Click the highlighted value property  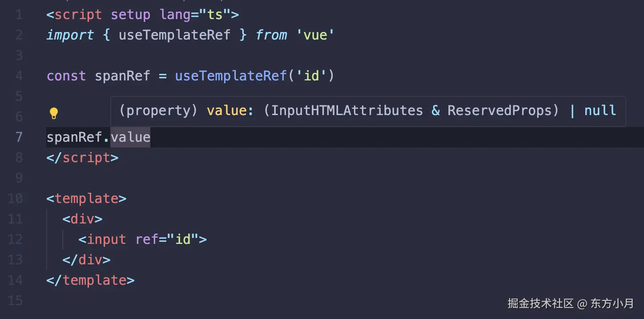point(130,137)
